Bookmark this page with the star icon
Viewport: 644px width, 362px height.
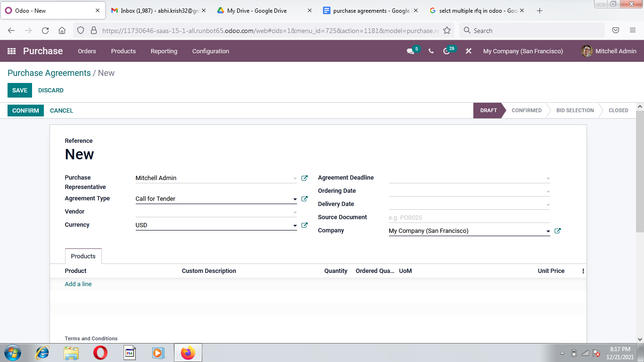pyautogui.click(x=447, y=31)
